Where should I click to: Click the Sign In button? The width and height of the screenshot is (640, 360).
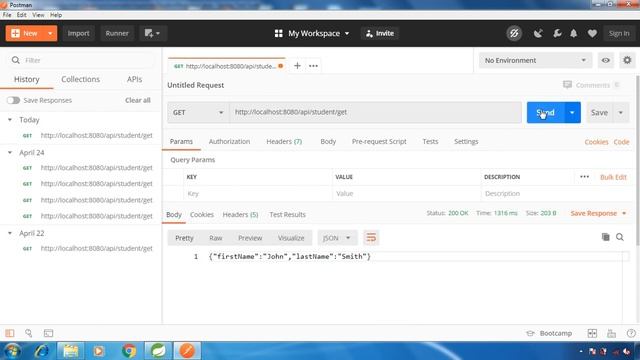tap(619, 33)
